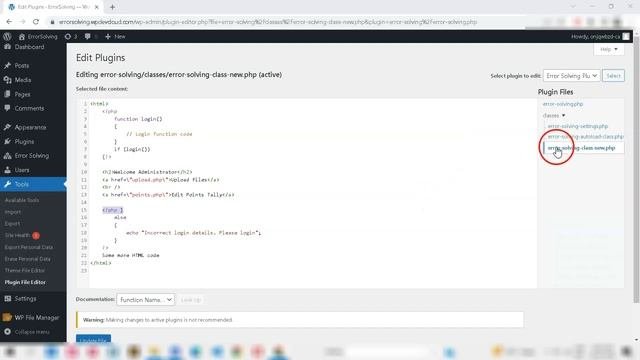Close the Edit Plugins browser tab
640x360 pixels.
click(x=97, y=7)
